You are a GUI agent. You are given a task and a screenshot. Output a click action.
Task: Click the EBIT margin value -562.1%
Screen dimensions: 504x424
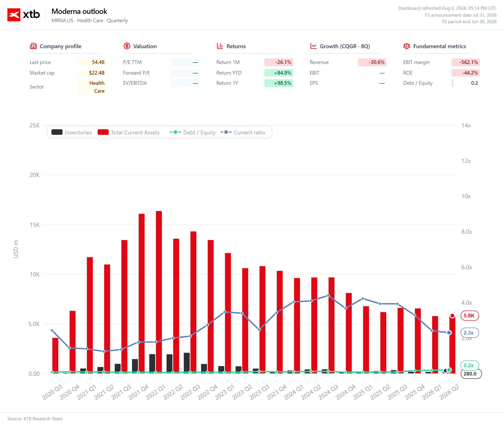point(466,62)
